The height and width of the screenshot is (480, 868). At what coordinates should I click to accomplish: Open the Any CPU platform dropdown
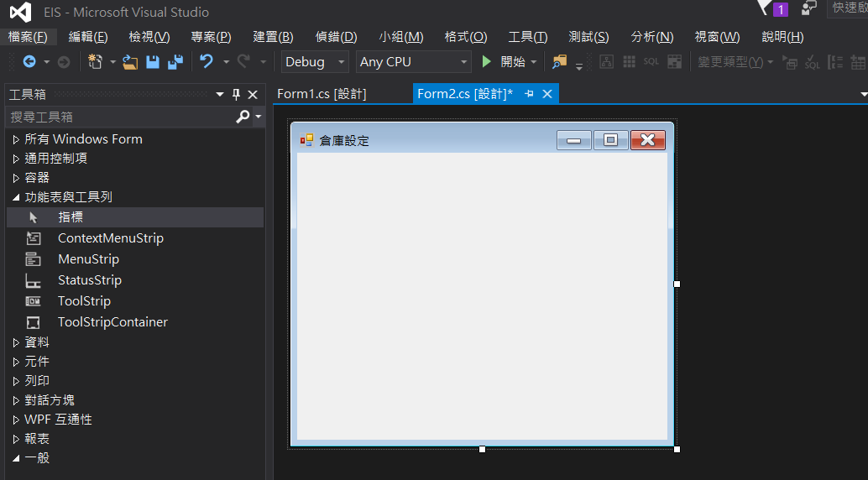click(413, 62)
